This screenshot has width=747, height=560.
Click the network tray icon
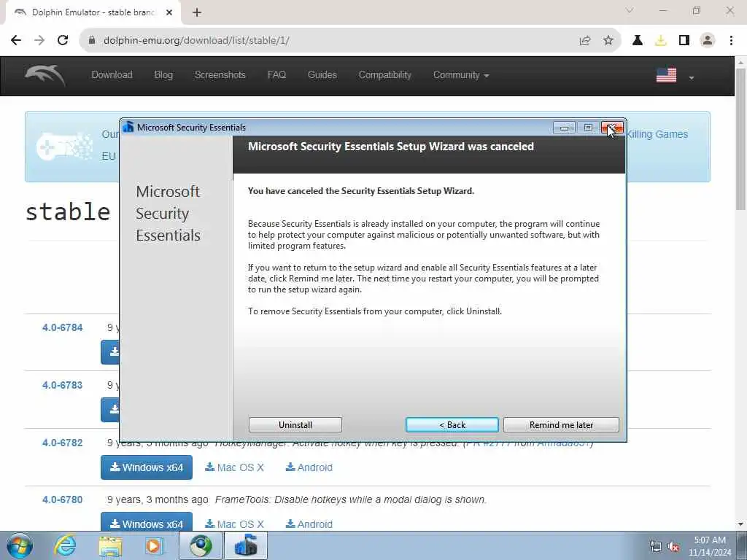[x=656, y=547]
